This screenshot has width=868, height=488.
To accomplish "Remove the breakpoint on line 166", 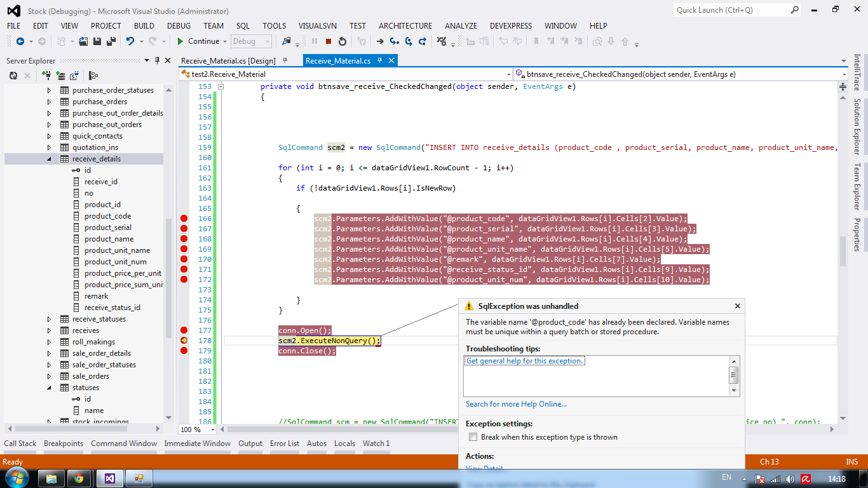I will click(x=184, y=219).
